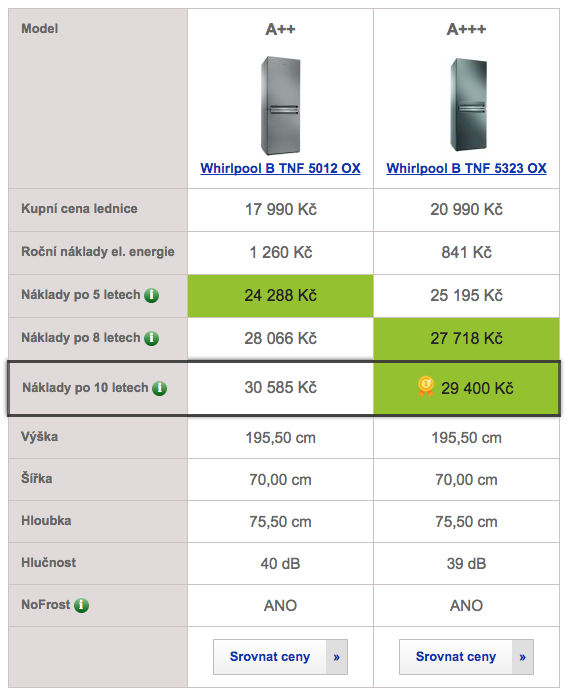The height and width of the screenshot is (698, 570).
Task: Select the green 24 288 Kč cell
Action: click(x=280, y=296)
